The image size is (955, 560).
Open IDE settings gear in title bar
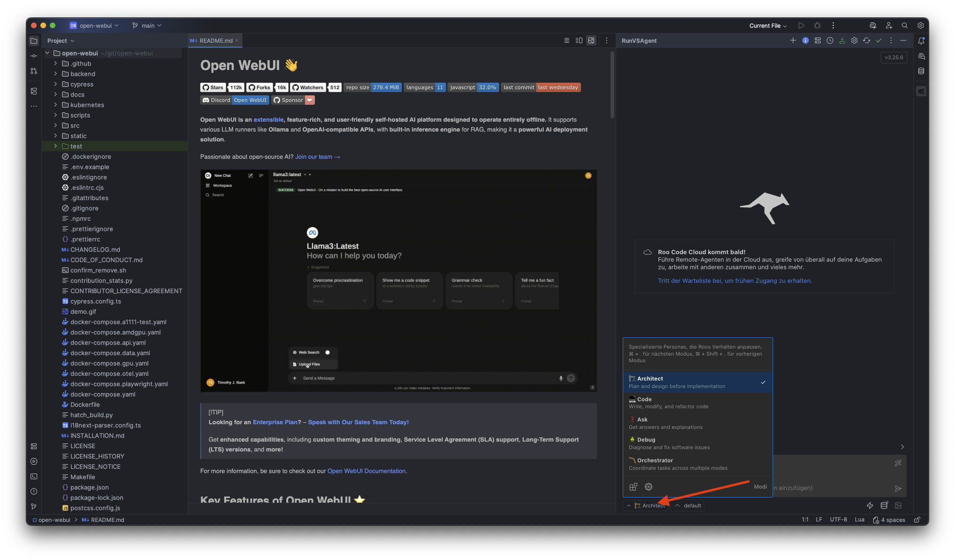tap(921, 25)
